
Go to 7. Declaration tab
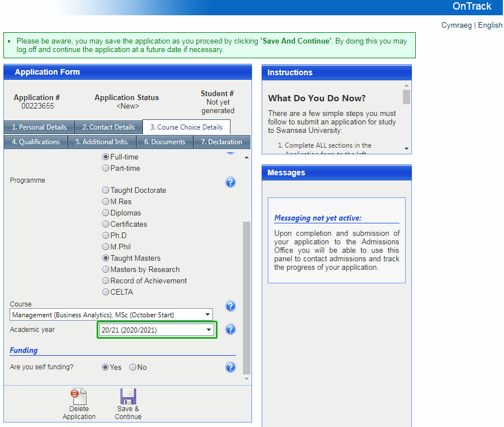coord(221,142)
